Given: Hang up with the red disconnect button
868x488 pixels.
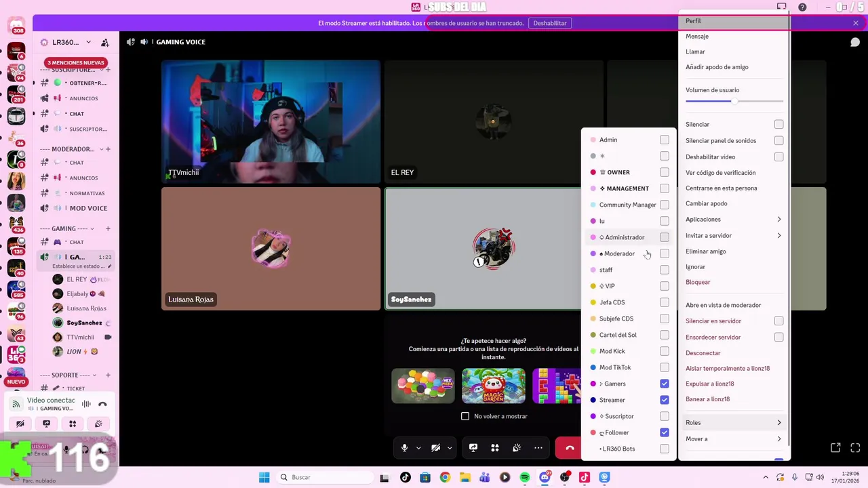Looking at the screenshot, I should (569, 448).
